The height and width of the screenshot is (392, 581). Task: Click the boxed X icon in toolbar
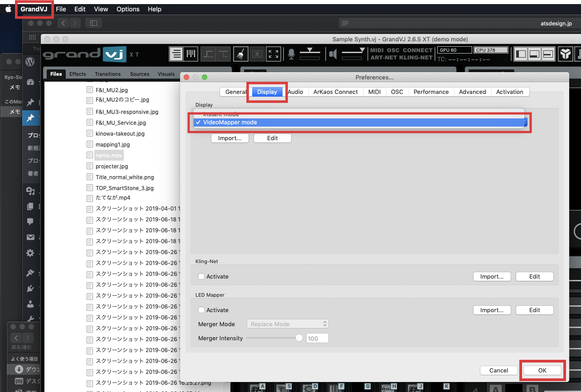pos(257,54)
